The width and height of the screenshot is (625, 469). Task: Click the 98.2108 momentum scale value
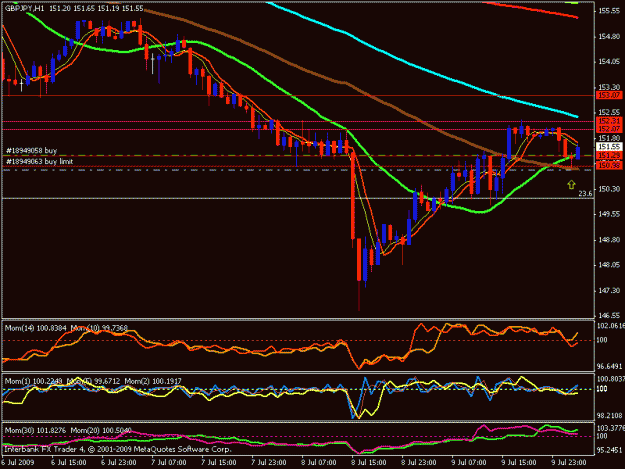(x=610, y=415)
